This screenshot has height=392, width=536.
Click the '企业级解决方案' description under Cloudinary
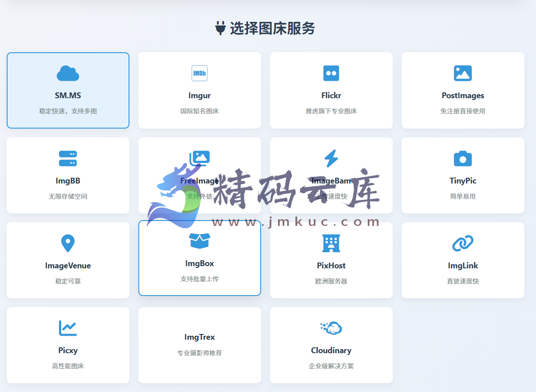331,366
